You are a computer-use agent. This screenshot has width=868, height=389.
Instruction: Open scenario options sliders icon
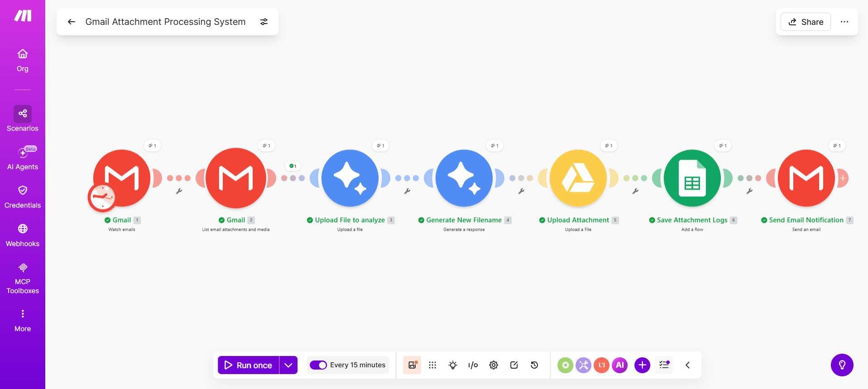coord(264,22)
